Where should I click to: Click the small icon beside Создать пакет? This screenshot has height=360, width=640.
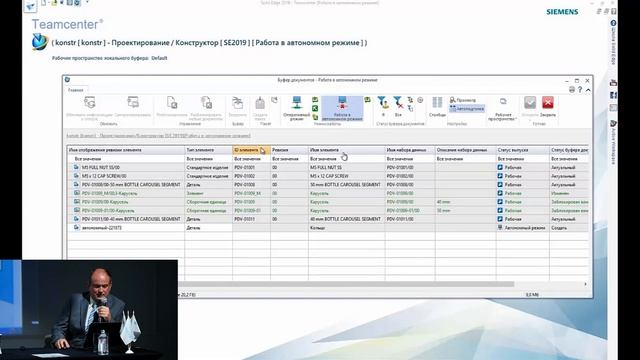click(x=274, y=100)
